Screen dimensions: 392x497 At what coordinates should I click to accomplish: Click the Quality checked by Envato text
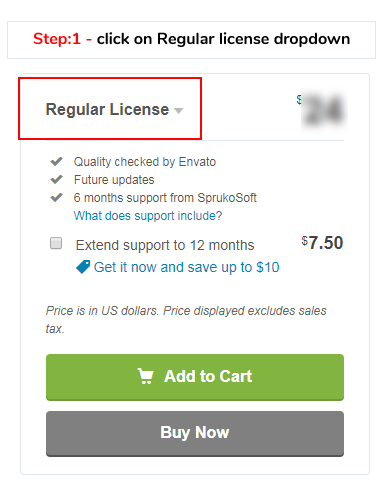[x=145, y=162]
